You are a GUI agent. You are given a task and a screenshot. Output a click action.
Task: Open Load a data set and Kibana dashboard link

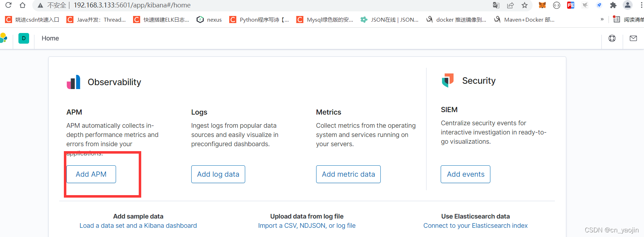click(138, 226)
